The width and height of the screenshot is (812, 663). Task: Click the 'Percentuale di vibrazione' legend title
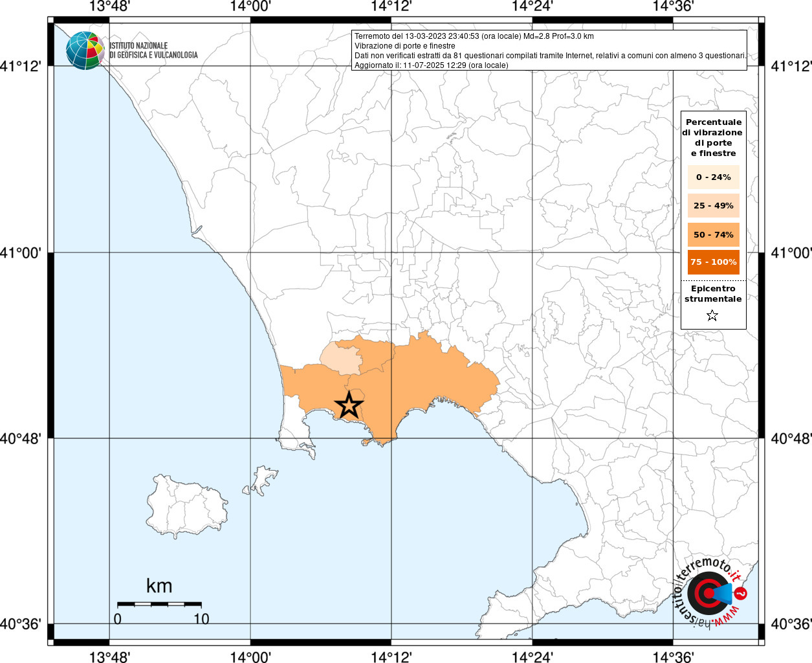tap(713, 137)
